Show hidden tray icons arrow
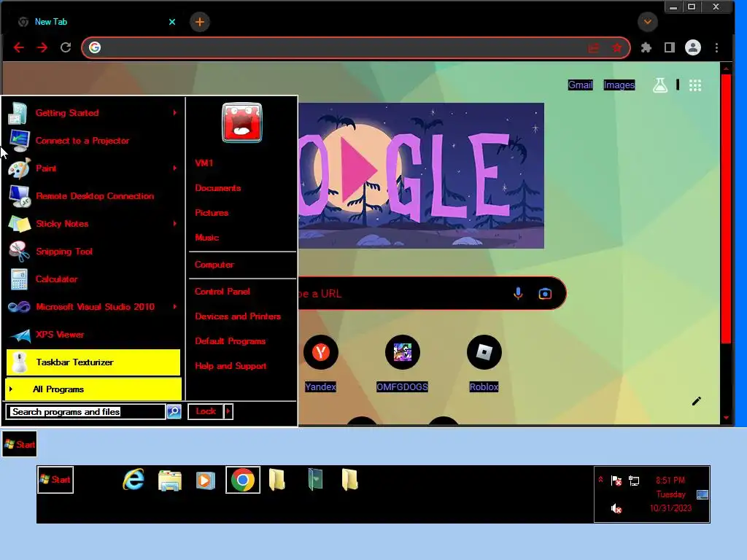Viewport: 747px width, 560px height. click(x=601, y=480)
